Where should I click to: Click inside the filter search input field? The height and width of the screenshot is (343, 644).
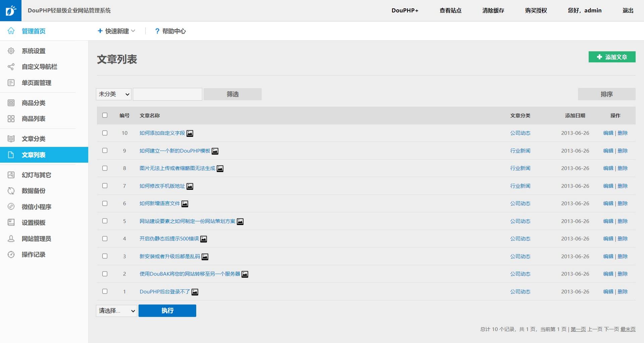(x=167, y=94)
